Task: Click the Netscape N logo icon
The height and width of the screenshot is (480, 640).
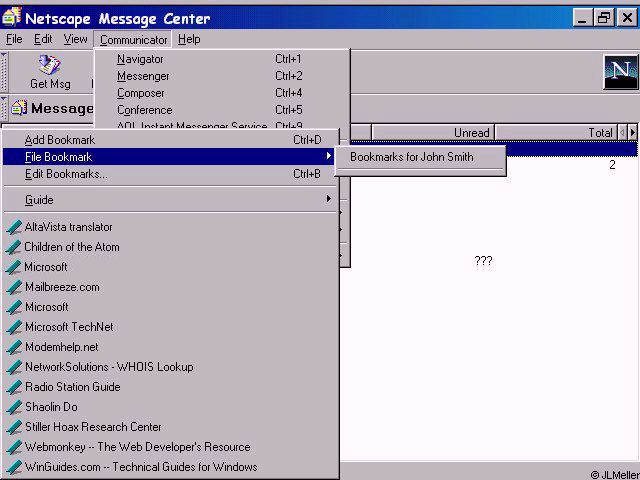Action: coord(620,72)
